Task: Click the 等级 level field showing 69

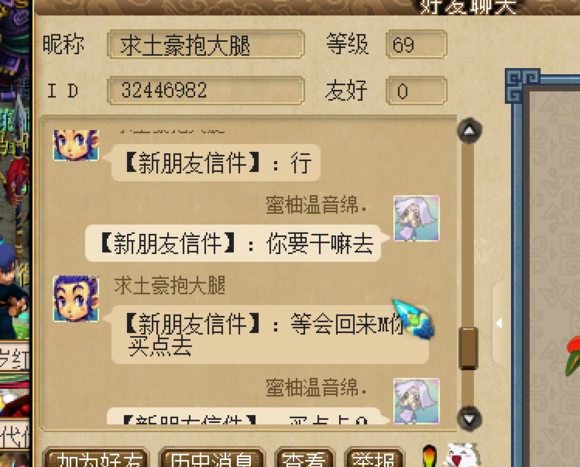Action: 416,45
